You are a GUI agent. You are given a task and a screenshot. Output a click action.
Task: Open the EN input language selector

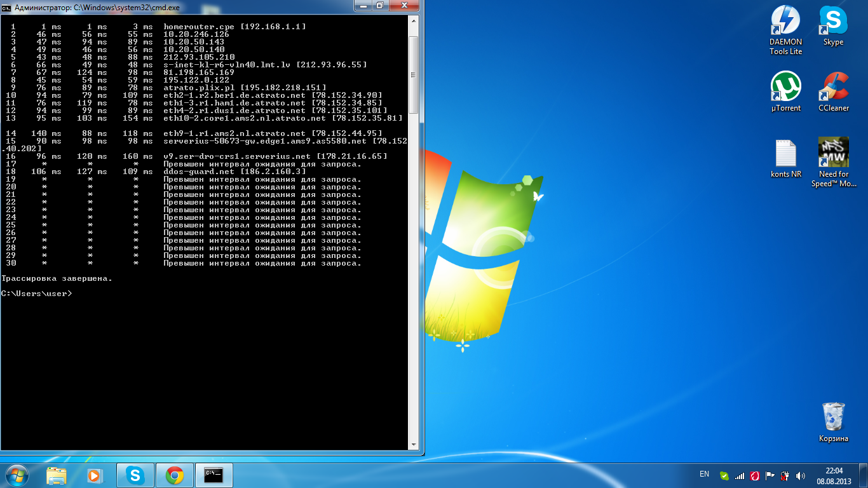[x=704, y=474]
